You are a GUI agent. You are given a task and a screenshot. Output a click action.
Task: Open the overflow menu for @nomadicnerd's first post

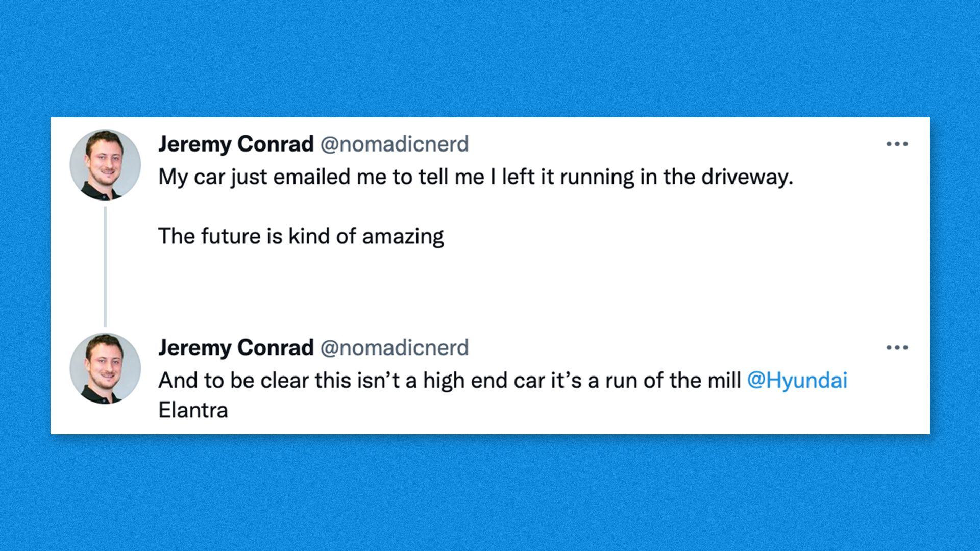[x=898, y=144]
